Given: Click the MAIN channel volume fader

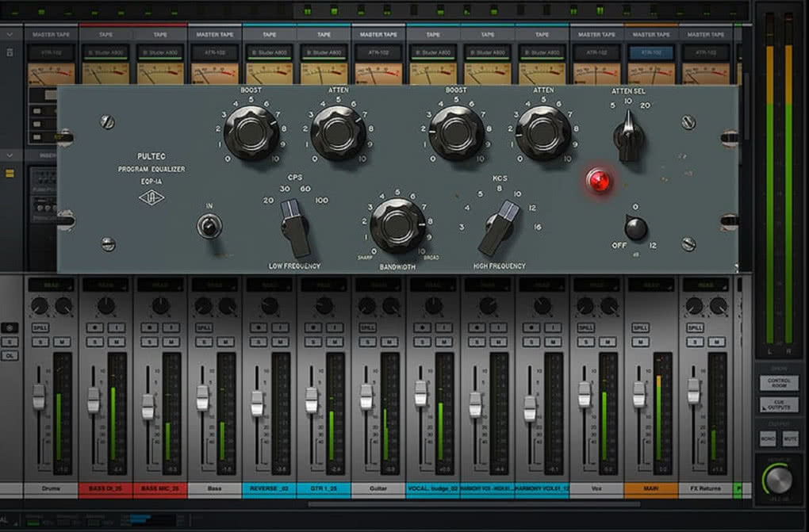Looking at the screenshot, I should tap(638, 394).
